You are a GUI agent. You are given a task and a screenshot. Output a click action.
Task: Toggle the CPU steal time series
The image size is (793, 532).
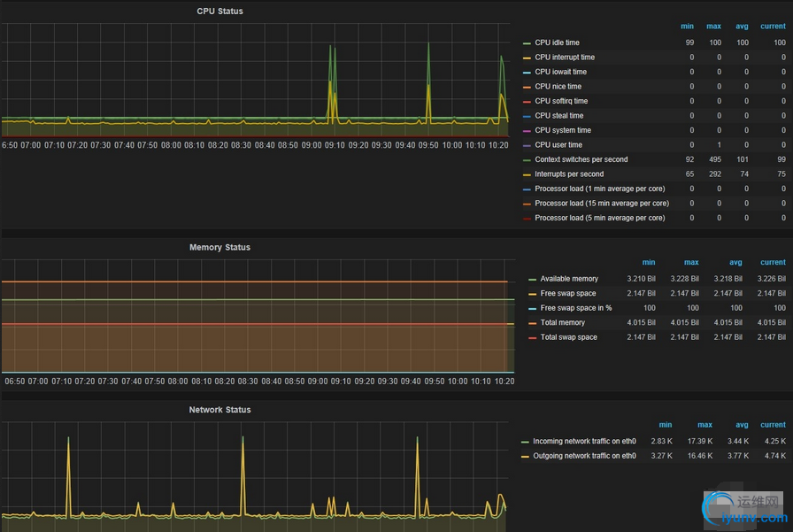(558, 116)
